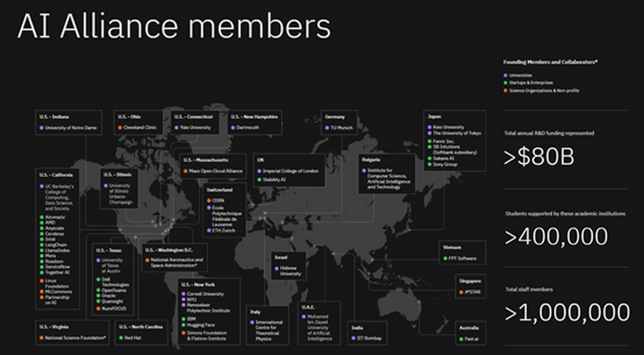Click the purple Universities legend dot
The image size is (644, 355).
(506, 75)
